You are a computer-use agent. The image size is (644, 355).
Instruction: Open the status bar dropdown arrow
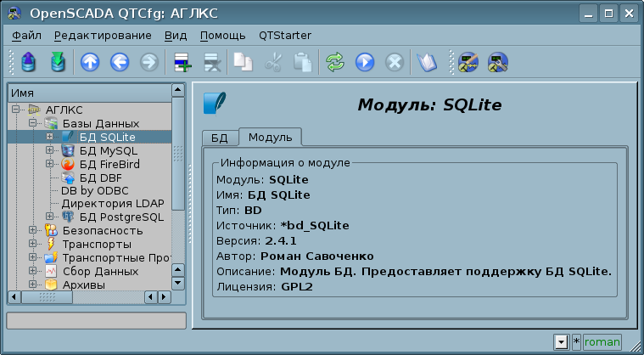[x=561, y=342]
